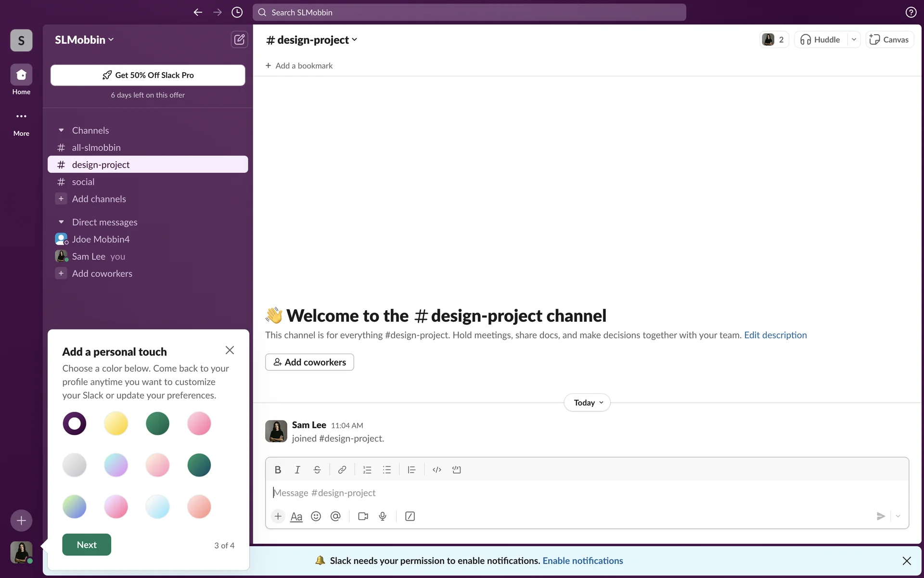Open the social channel
924x578 pixels.
[83, 182]
